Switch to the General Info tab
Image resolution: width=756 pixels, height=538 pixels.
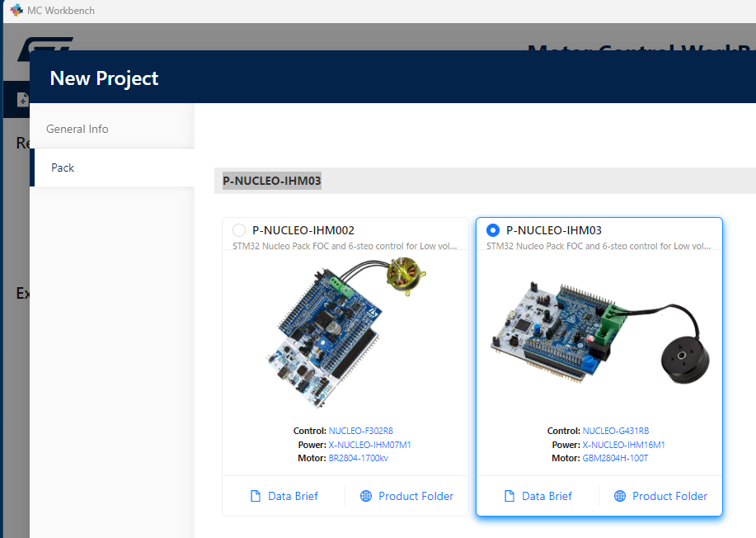(x=77, y=129)
